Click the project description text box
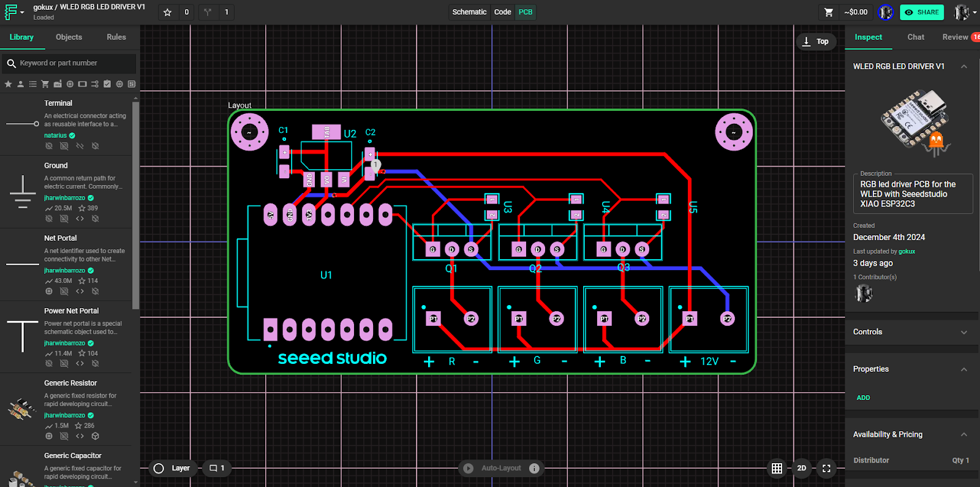The height and width of the screenshot is (487, 980). click(x=913, y=194)
